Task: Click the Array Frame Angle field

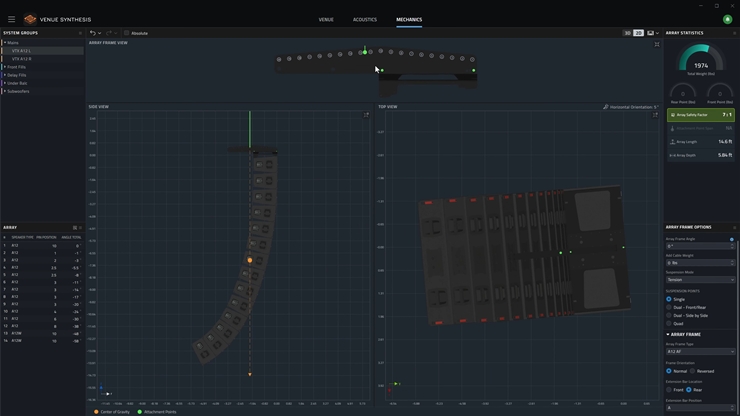Action: tap(697, 246)
